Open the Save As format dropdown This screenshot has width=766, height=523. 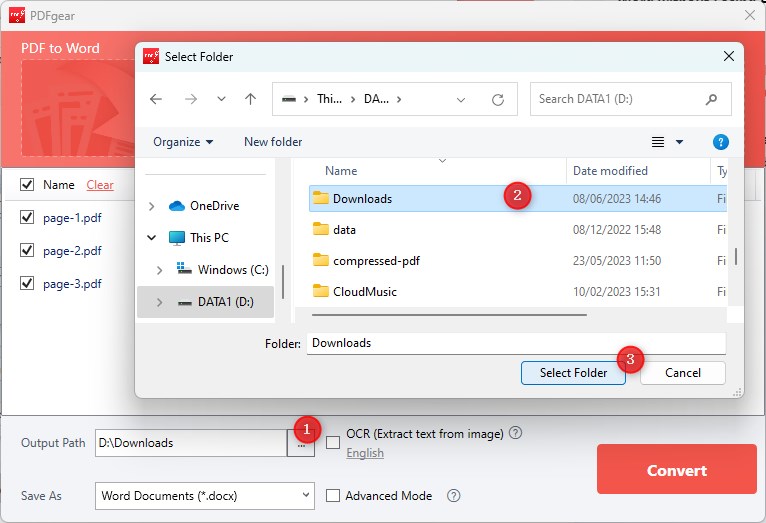[x=205, y=496]
